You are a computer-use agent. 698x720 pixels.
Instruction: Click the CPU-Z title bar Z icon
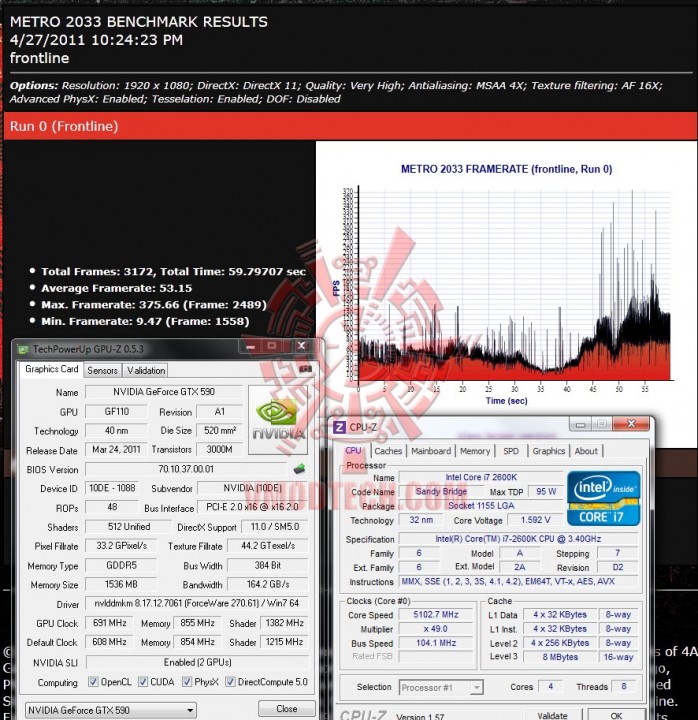(339, 427)
